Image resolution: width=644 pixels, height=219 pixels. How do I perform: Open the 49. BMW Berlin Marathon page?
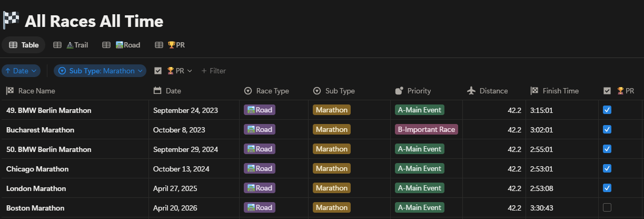coord(48,110)
